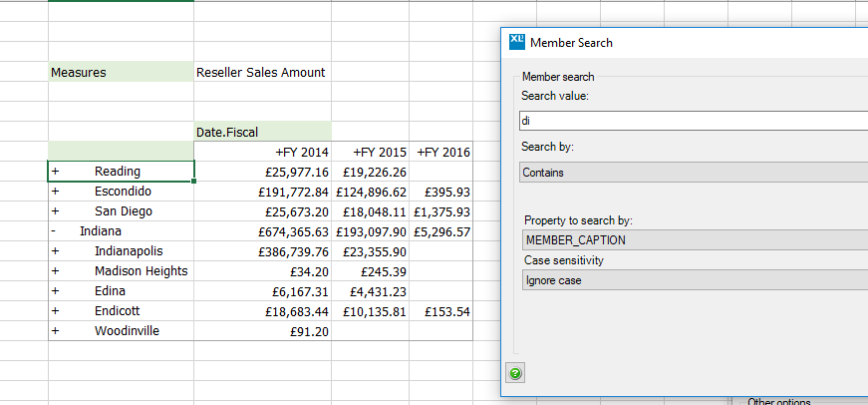
Task: Click the Search value input field
Action: (x=693, y=121)
